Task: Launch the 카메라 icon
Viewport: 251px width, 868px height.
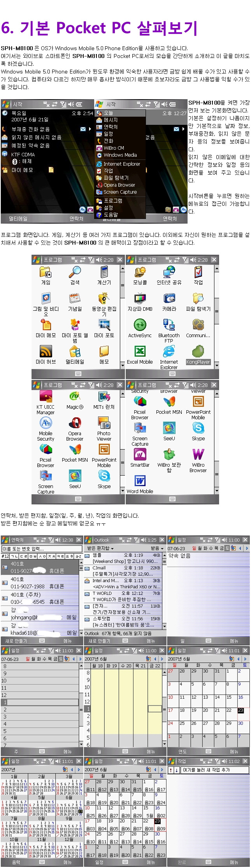Action: (x=169, y=299)
